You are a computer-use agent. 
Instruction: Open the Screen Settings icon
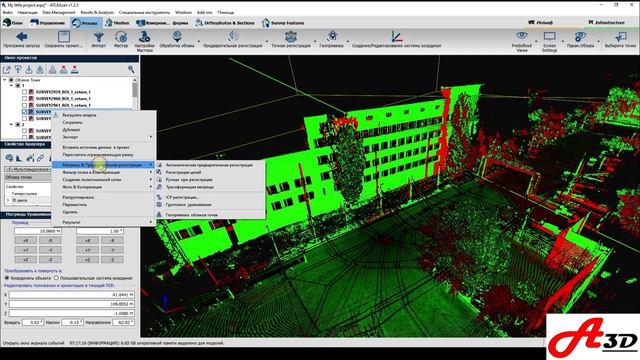tap(549, 36)
